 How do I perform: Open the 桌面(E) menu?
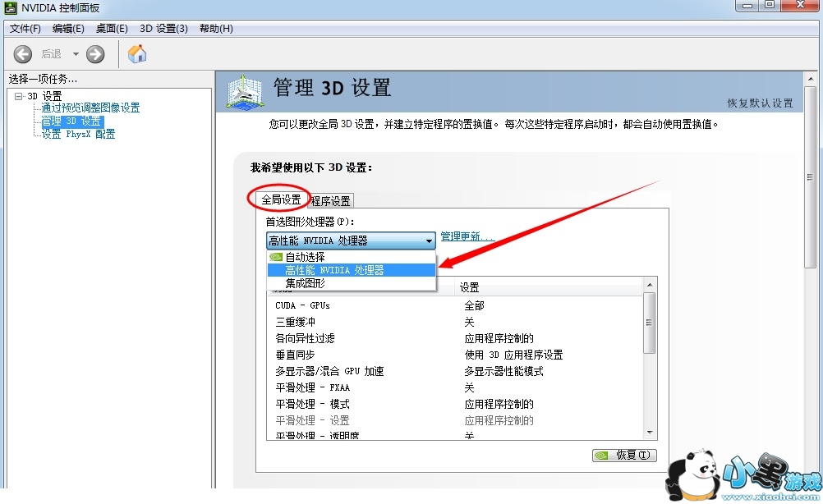[112, 29]
